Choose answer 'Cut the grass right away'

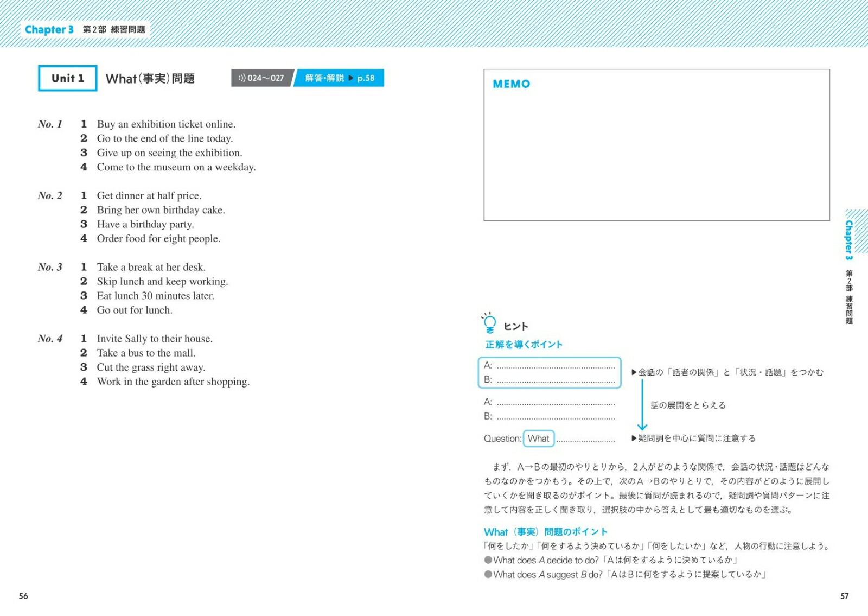click(x=151, y=367)
